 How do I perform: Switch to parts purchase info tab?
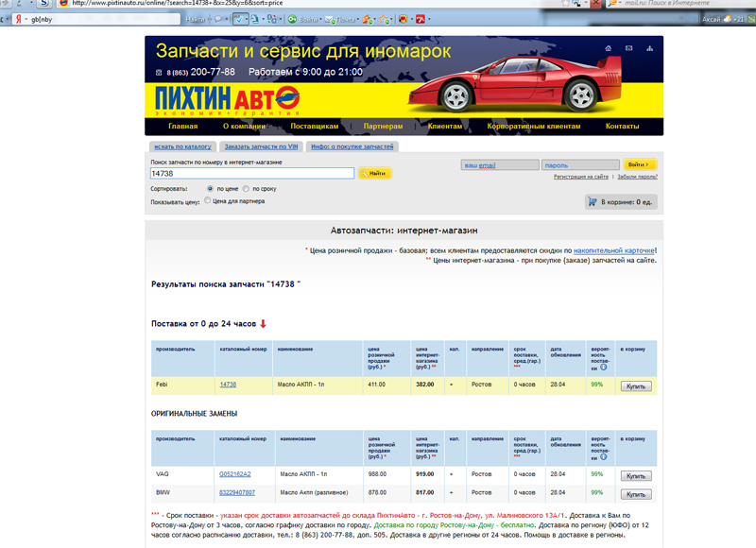352,146
